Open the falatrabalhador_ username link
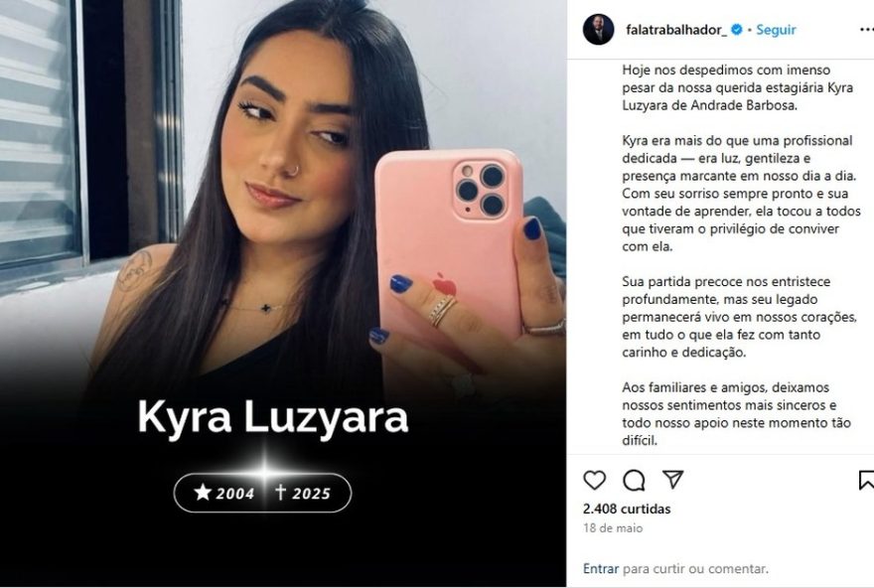 [x=676, y=30]
